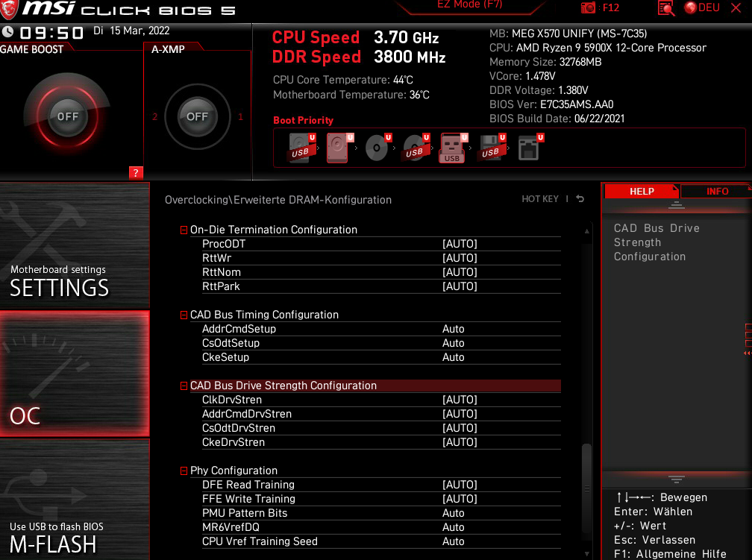Switch to the HELP tab

point(642,192)
